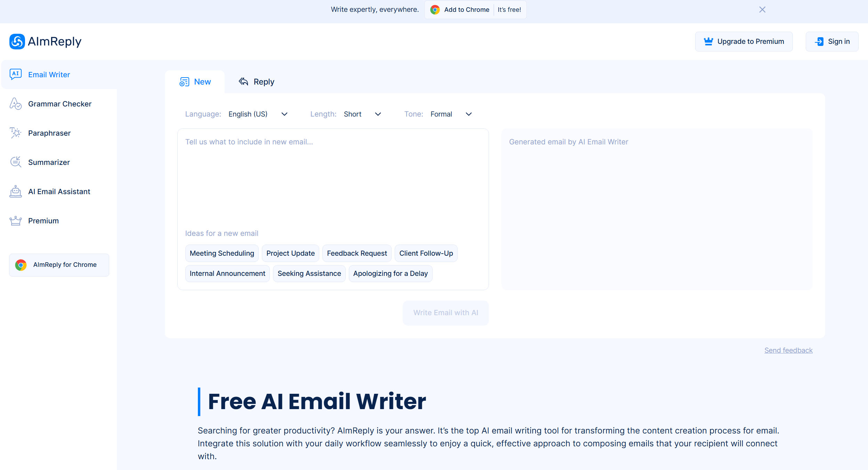Click the "Ideas for a new email" label

tap(222, 233)
